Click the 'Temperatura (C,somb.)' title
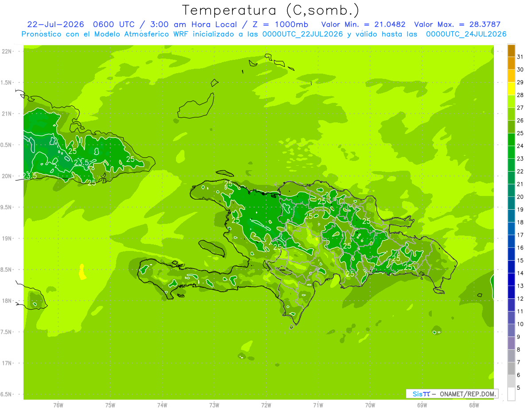Image resolution: width=532 pixels, height=411 pixels. tap(270, 10)
